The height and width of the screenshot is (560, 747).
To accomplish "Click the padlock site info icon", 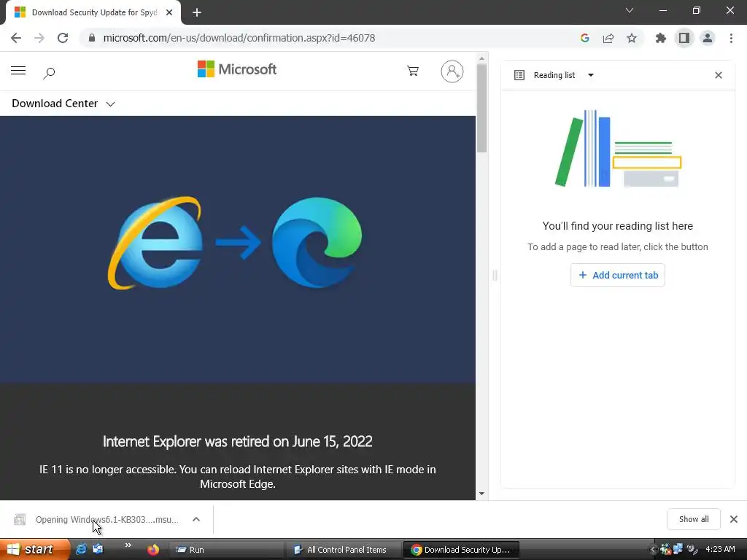I will pyautogui.click(x=92, y=38).
